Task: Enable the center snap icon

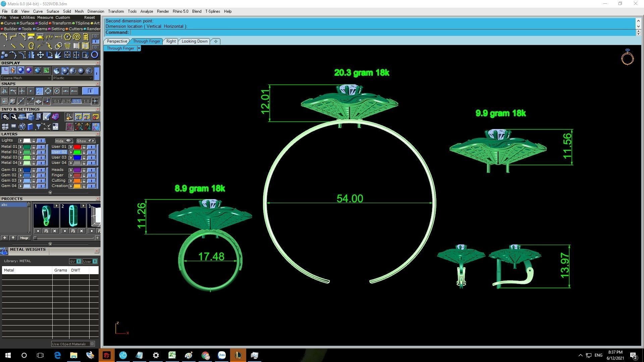Action: point(57,91)
